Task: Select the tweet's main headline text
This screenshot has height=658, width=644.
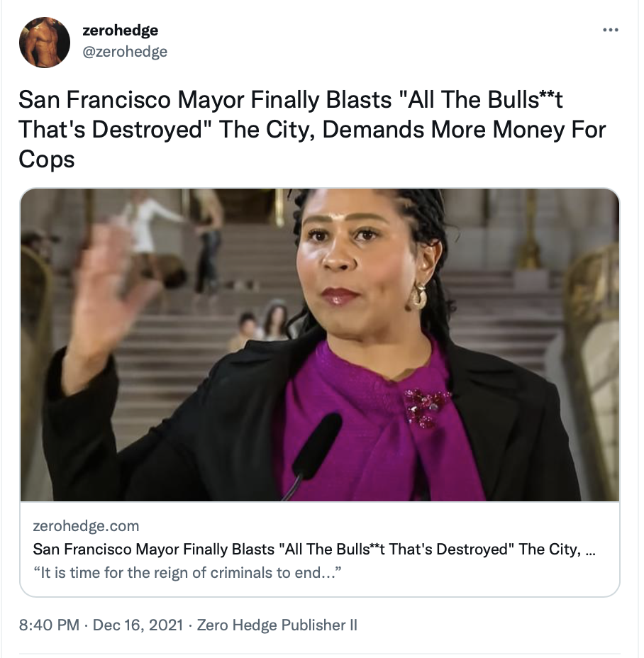Action: pos(312,129)
